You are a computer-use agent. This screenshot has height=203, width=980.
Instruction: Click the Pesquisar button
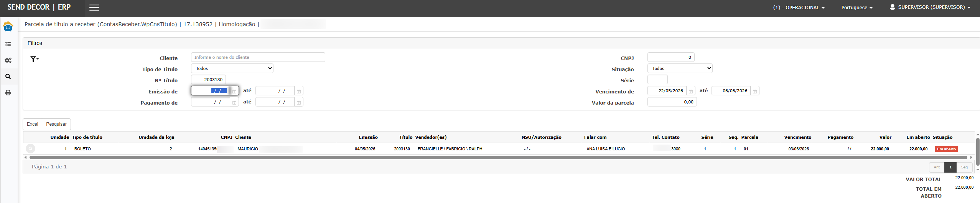pyautogui.click(x=56, y=124)
